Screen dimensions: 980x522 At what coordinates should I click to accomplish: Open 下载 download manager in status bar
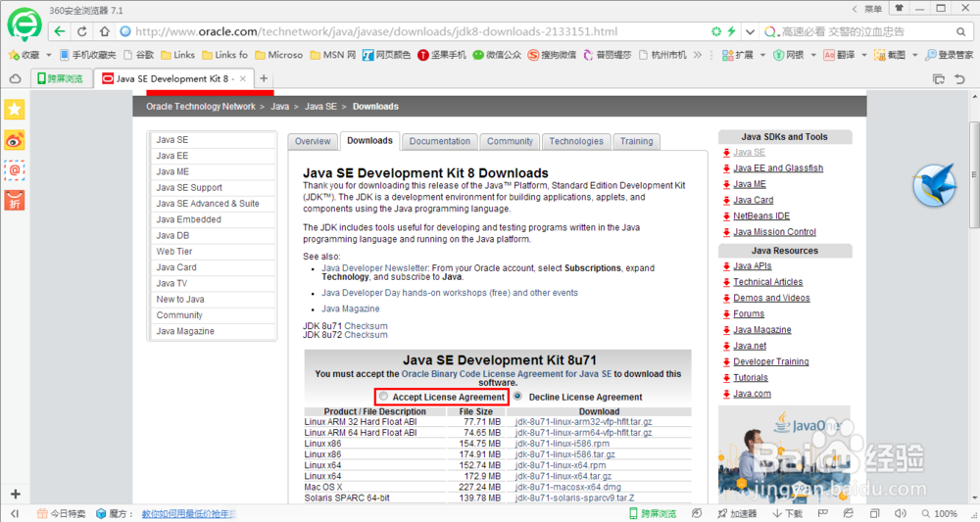click(x=788, y=513)
